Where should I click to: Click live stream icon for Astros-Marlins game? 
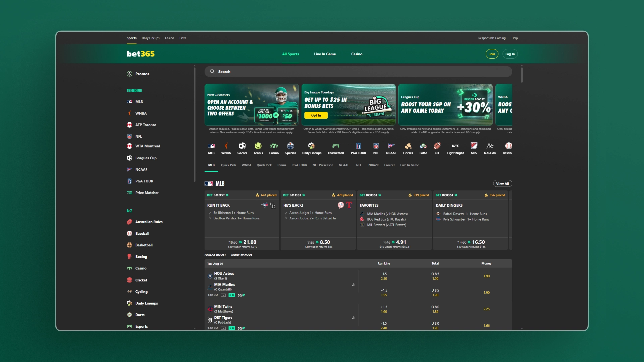[x=223, y=295]
